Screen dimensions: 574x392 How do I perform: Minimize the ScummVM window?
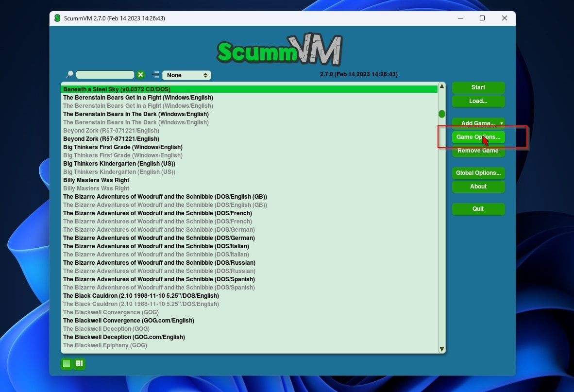460,18
